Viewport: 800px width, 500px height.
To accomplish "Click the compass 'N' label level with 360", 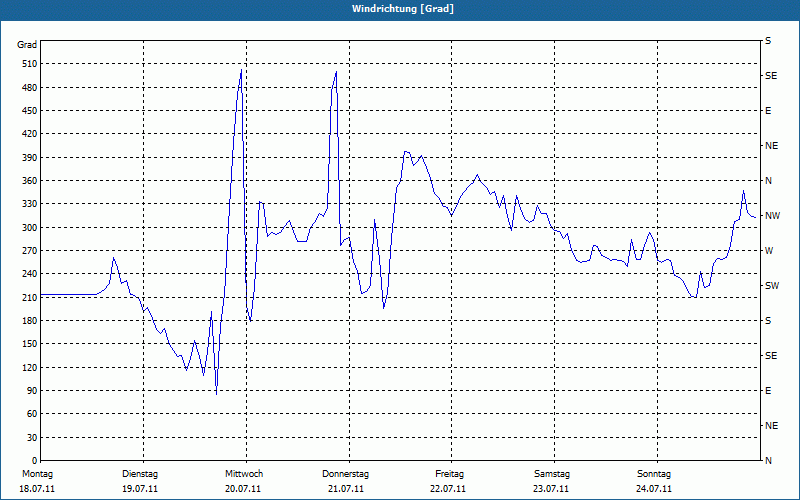I will 769,181.
